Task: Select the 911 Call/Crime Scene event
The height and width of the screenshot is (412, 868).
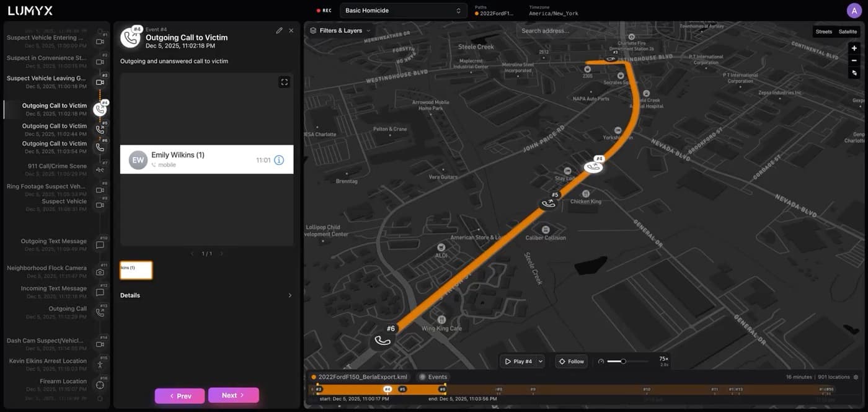Action: [56, 169]
